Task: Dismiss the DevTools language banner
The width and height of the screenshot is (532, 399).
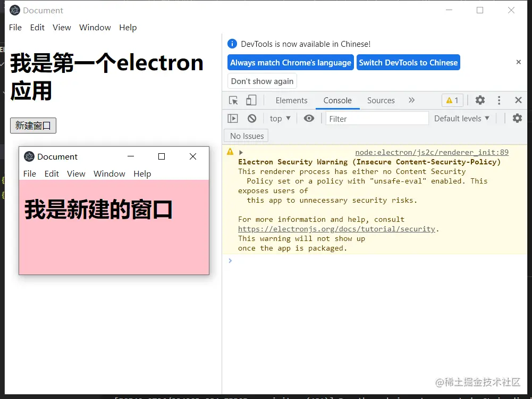Action: tap(518, 62)
